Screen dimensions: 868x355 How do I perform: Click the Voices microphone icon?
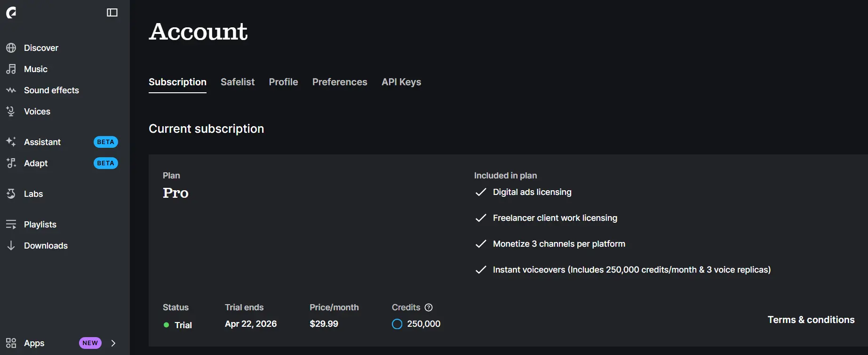(11, 112)
